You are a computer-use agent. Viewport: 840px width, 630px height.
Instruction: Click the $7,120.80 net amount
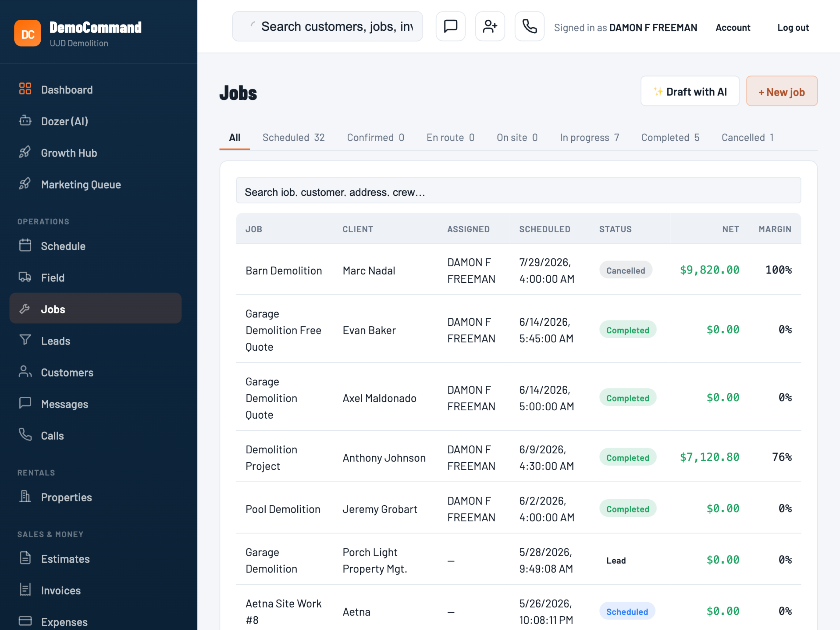pyautogui.click(x=709, y=457)
